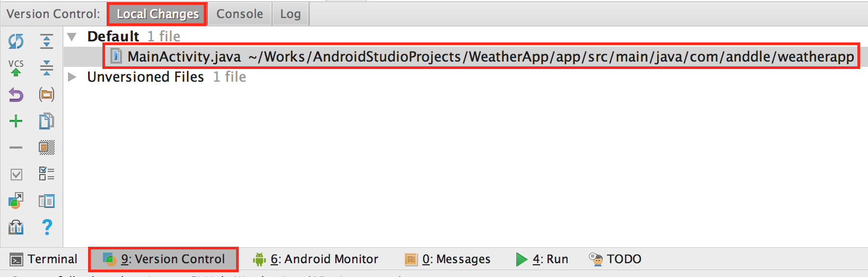Screen dimensions: 868x277
Task: Click the Shelve changes icon
Action: 16,227
